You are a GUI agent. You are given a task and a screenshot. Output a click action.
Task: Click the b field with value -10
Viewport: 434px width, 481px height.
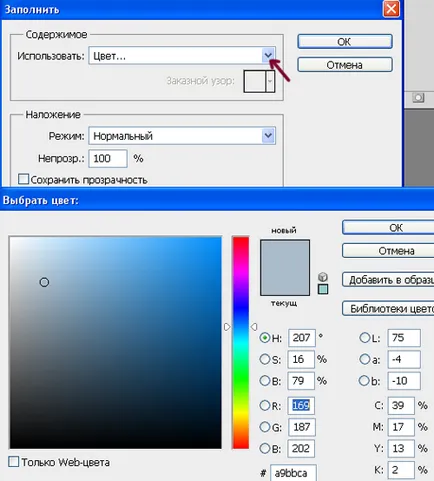click(404, 381)
